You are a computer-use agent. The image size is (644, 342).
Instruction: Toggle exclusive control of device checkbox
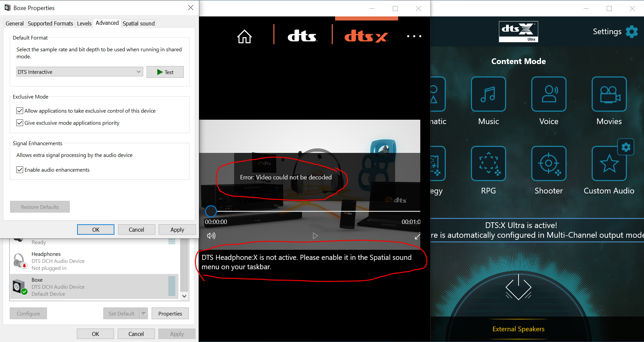(20, 111)
